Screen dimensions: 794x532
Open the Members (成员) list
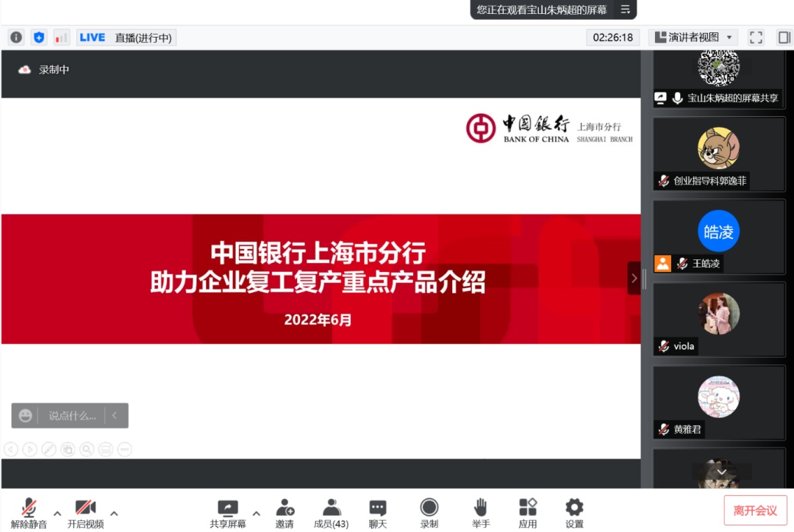(331, 513)
